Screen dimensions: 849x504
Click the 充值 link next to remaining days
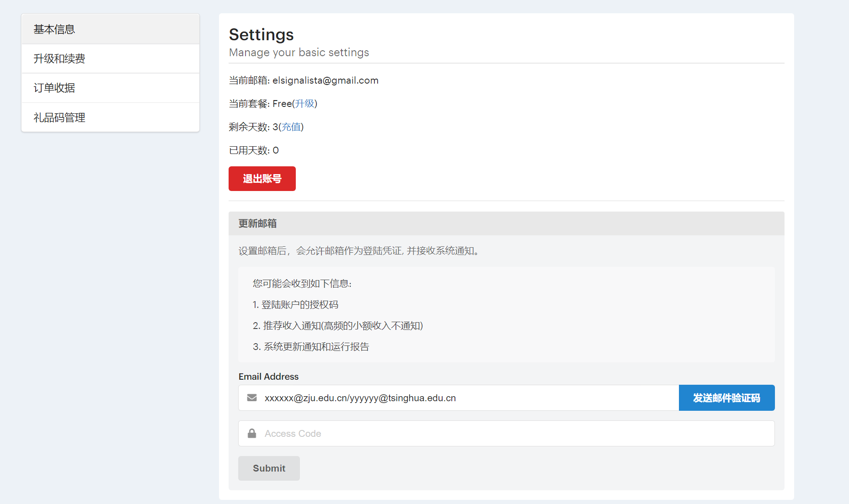tap(291, 127)
